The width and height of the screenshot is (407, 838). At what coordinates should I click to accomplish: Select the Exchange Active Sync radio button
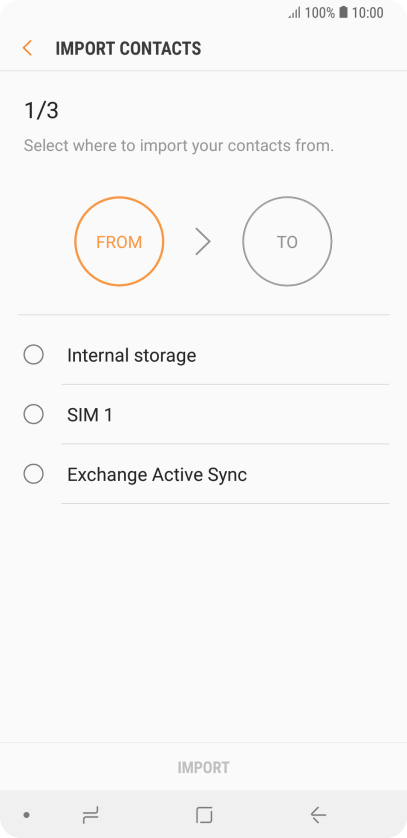(34, 474)
